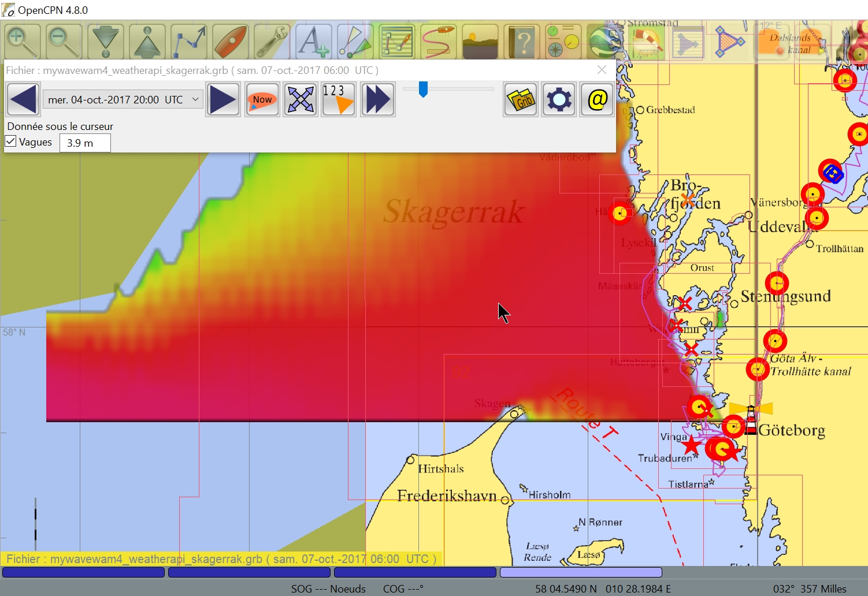This screenshot has height=596, width=868.
Task: Click the Zoom Out magnifier tool
Action: click(x=64, y=41)
